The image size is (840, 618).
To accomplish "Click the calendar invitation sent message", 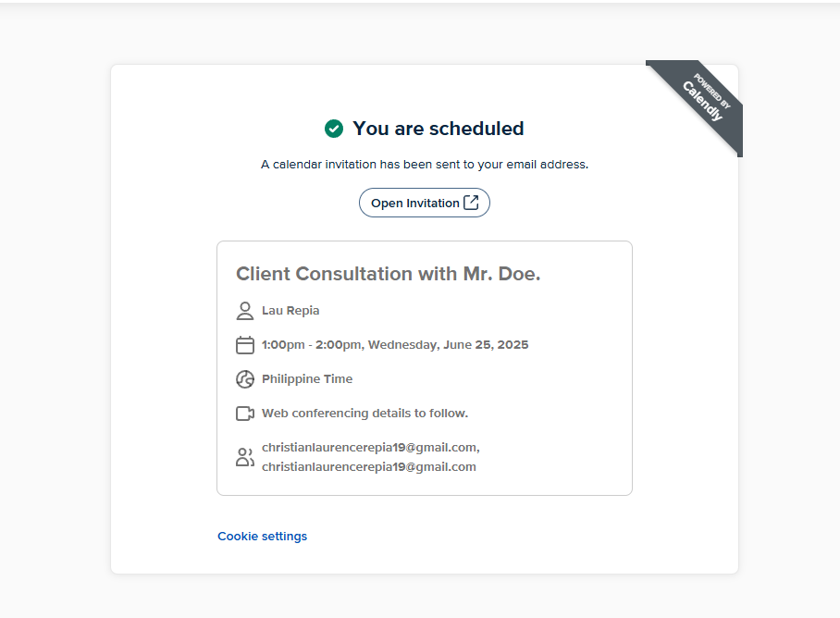I will (425, 165).
